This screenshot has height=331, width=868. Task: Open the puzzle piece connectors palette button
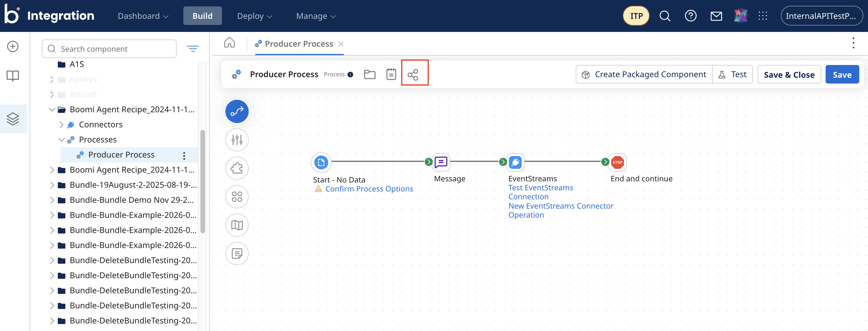pos(237,168)
